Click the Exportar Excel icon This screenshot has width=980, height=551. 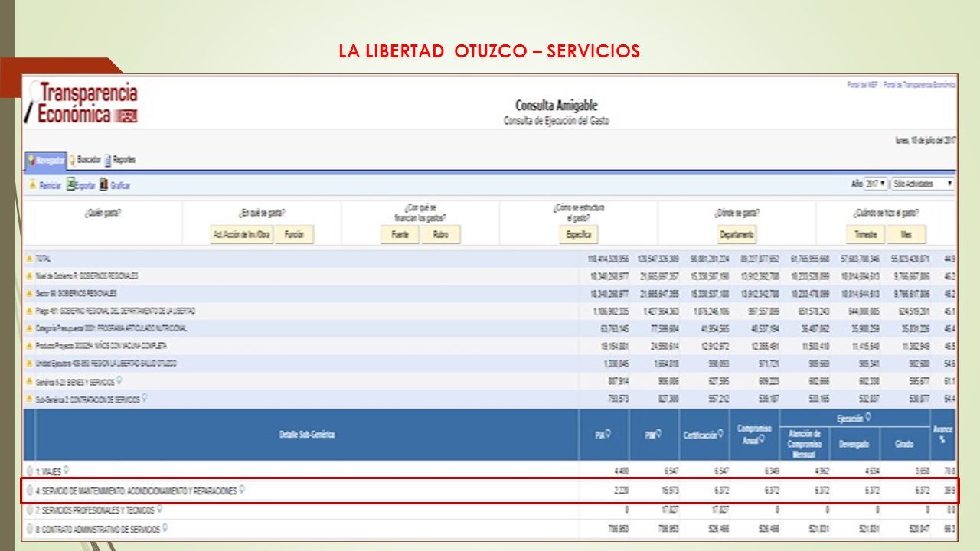pos(70,184)
